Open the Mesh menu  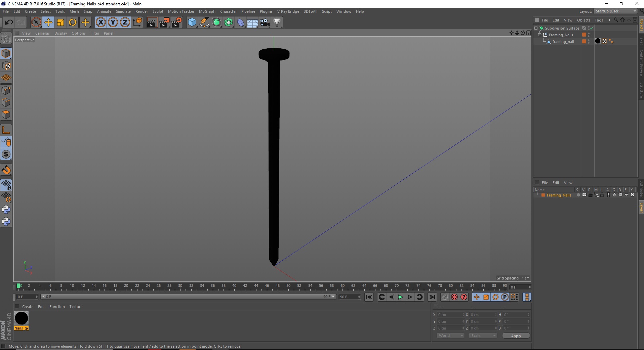74,11
